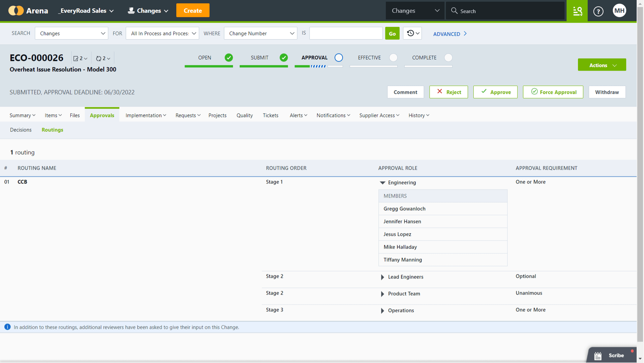Collapse the Engineering members list
Viewport: 644px width, 363px height.
(x=382, y=183)
